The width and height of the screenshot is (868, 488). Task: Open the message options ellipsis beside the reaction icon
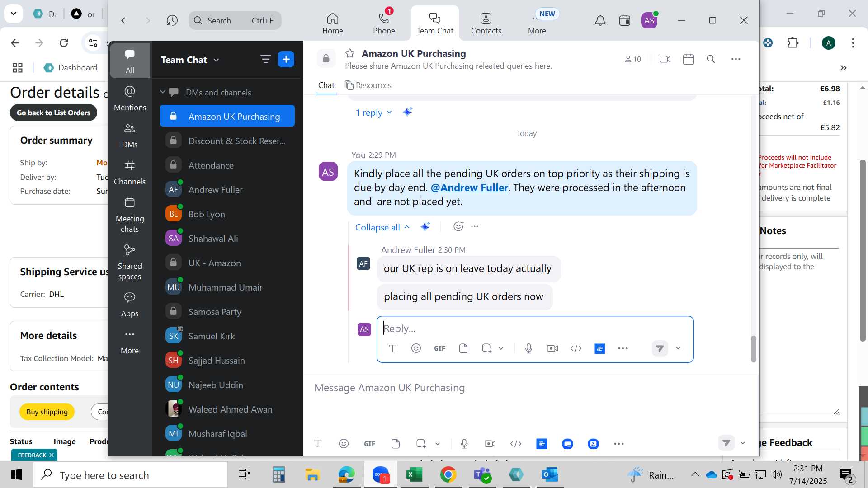[475, 226]
